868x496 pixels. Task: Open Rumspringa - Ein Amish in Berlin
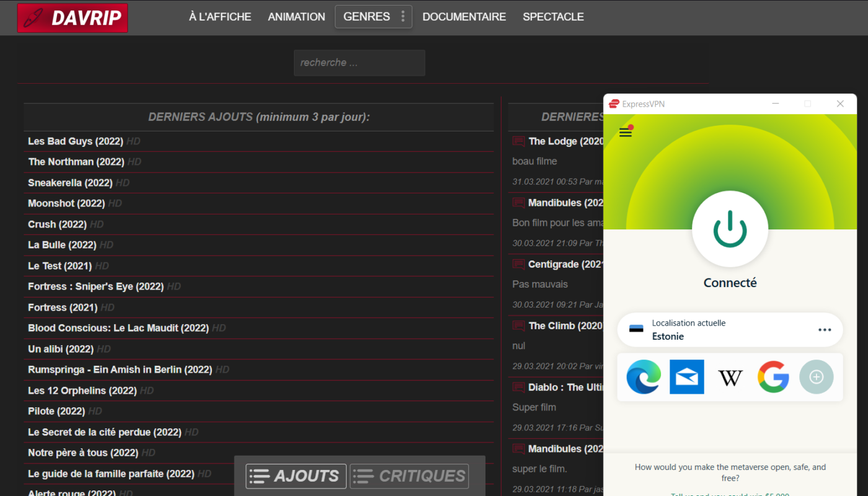pos(120,370)
